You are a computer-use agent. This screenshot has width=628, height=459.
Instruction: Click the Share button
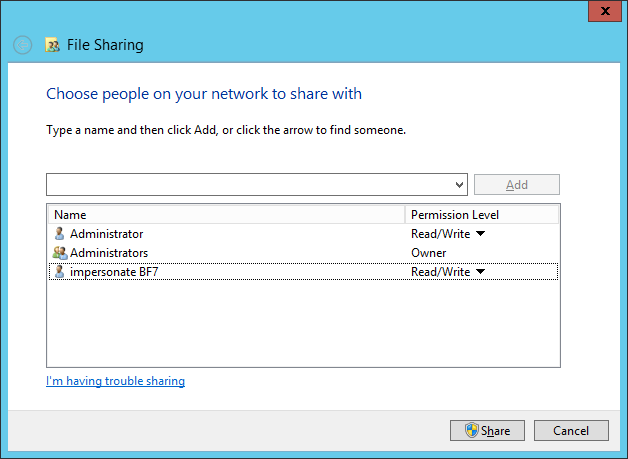tap(487, 431)
